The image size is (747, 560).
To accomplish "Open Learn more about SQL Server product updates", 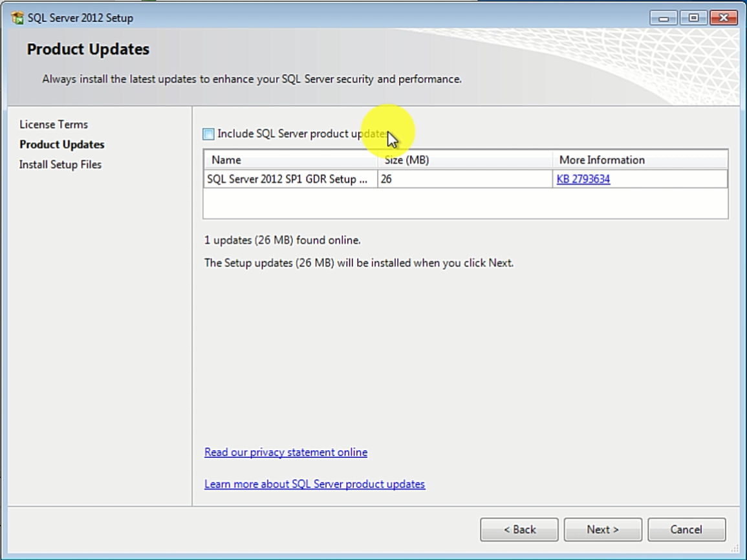I will click(x=314, y=484).
